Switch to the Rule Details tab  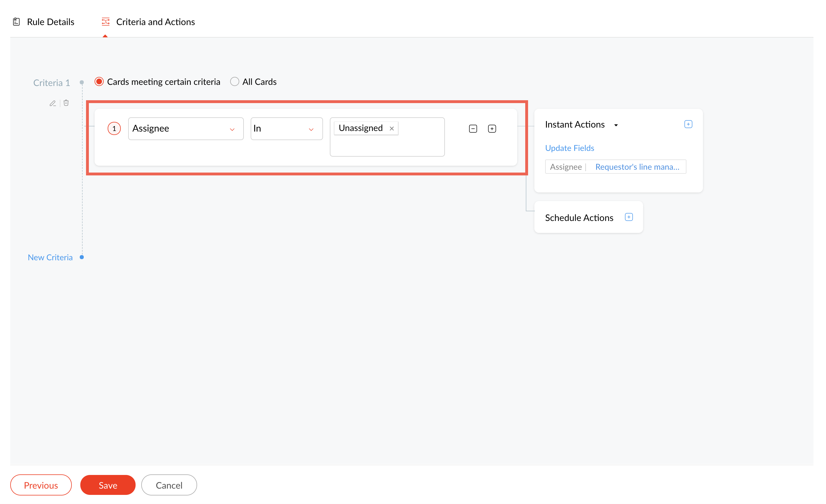pos(50,22)
